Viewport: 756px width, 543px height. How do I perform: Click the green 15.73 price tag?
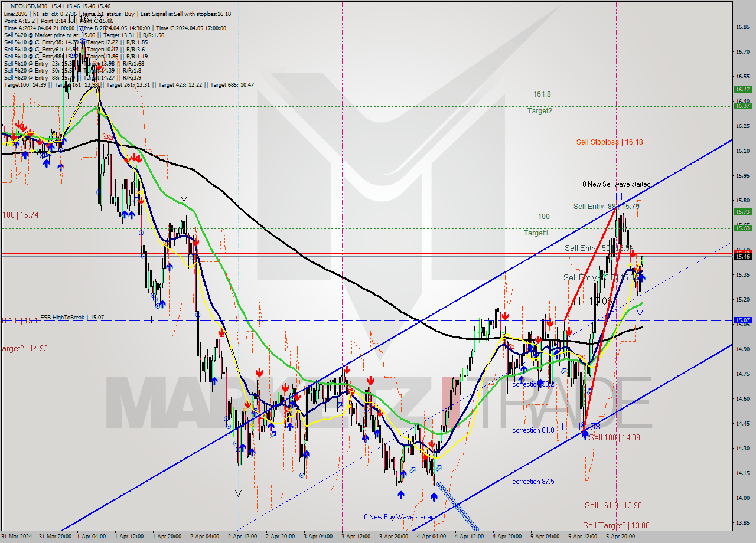[x=742, y=211]
